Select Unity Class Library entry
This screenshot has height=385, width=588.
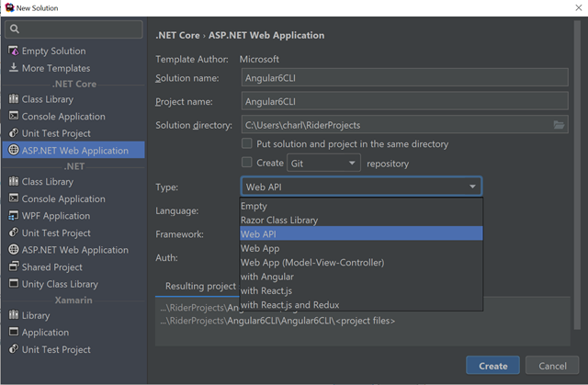73,284
